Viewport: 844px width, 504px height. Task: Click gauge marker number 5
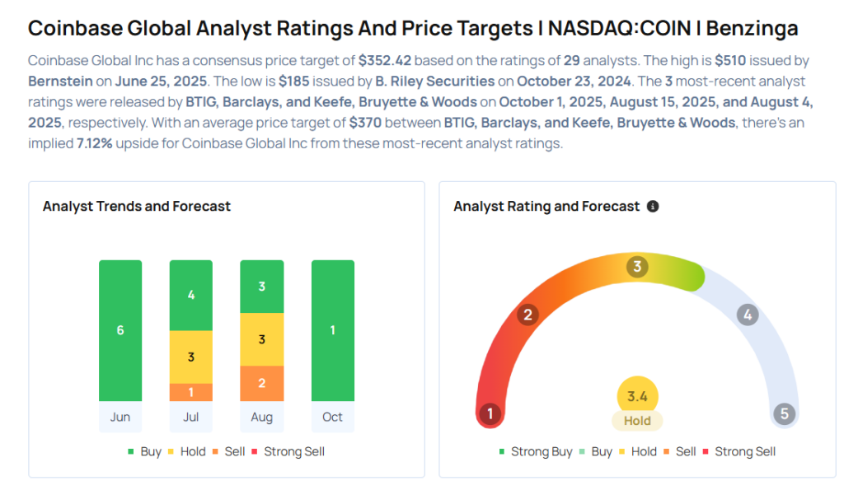coord(784,413)
